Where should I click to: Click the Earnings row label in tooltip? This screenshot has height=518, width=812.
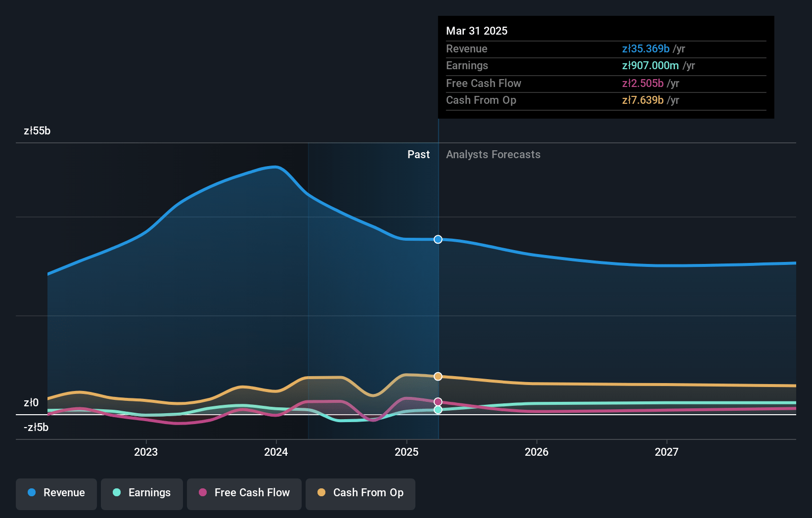click(467, 66)
